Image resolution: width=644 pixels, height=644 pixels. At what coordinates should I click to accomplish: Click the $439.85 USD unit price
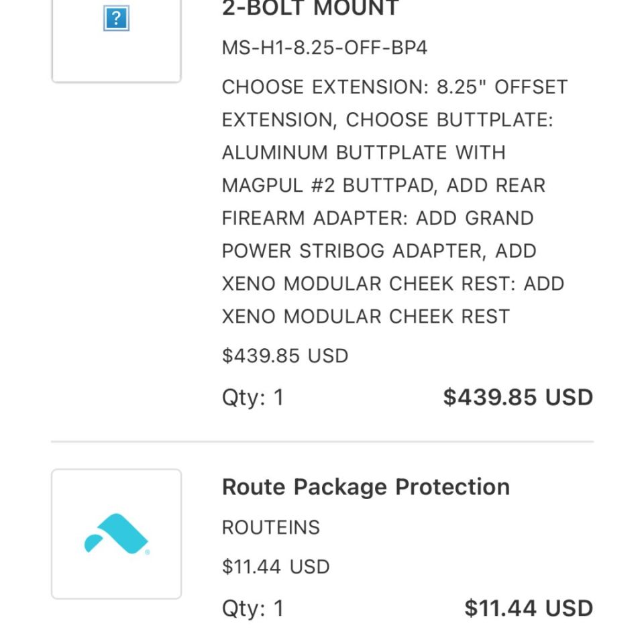click(x=285, y=356)
